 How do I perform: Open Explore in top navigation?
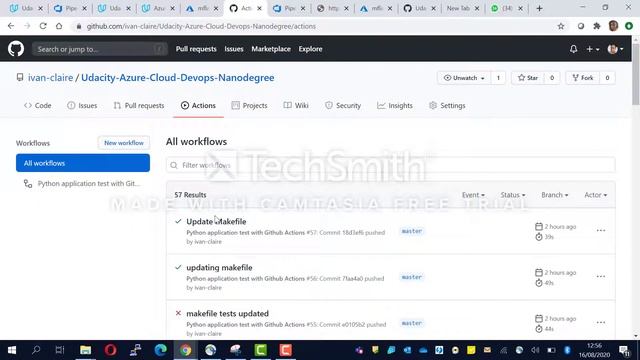tap(310, 49)
